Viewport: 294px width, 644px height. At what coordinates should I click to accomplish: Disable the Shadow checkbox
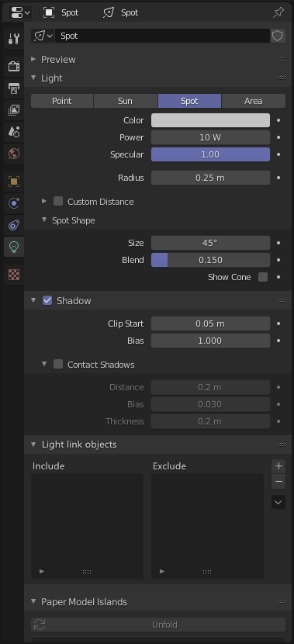pyautogui.click(x=47, y=300)
